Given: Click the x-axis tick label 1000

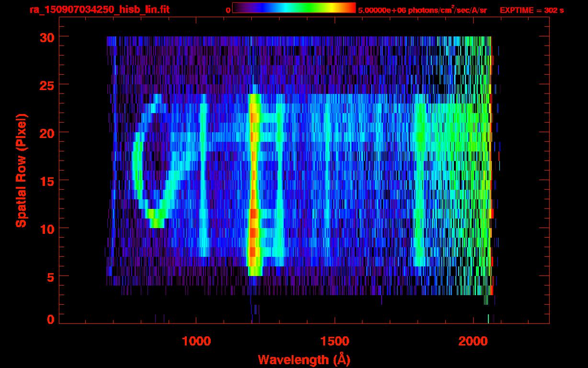Looking at the screenshot, I should (x=196, y=341).
